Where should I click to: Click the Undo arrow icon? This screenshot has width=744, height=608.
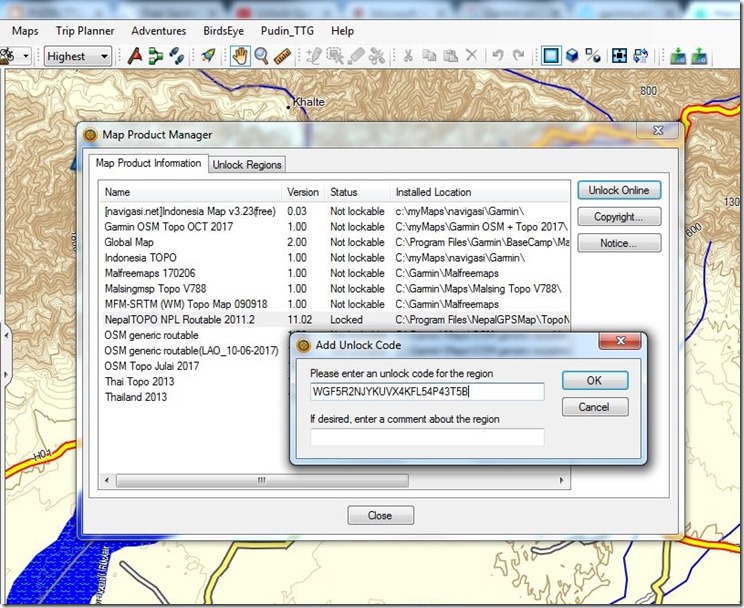tap(498, 56)
